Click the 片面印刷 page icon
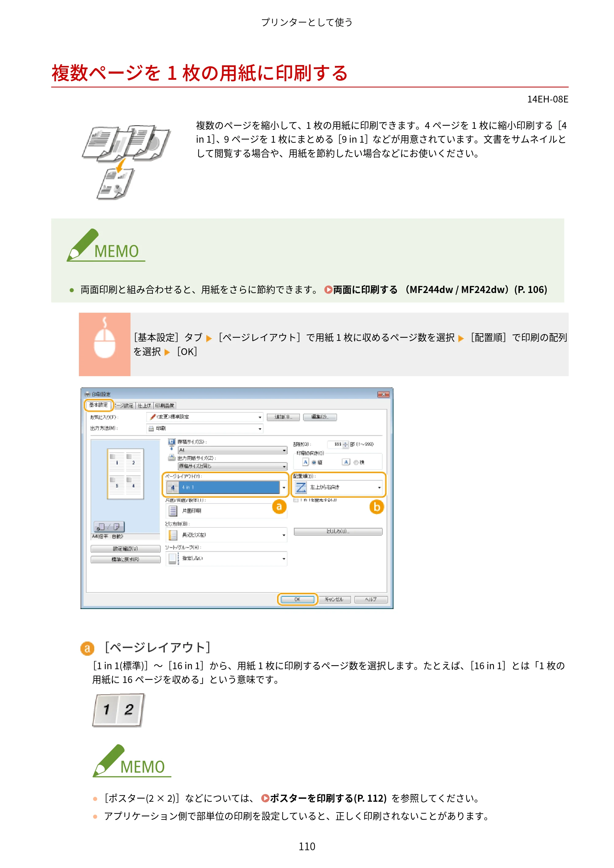614x868 pixels. pyautogui.click(x=173, y=511)
